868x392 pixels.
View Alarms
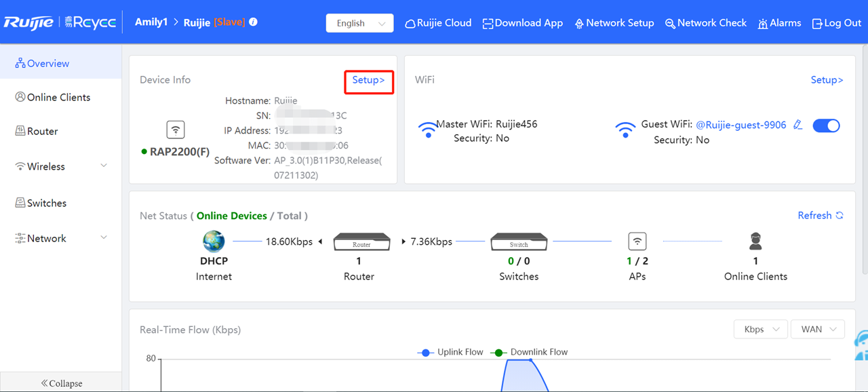780,23
